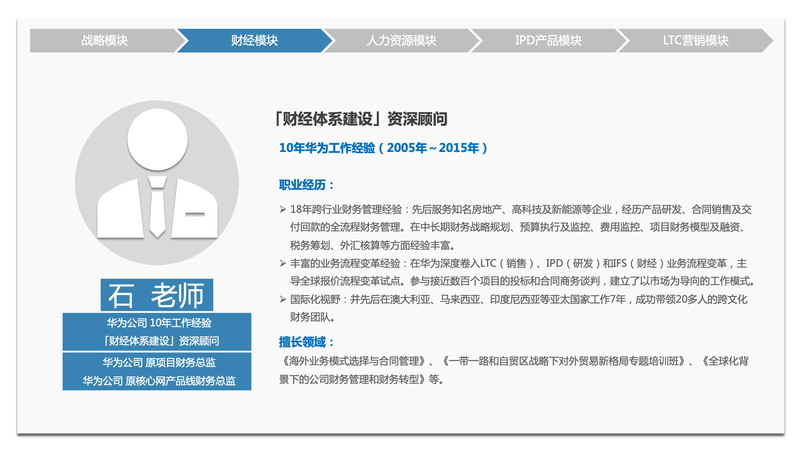
Task: Click 「财经体系建设」资深顾问 text under the avatar
Action: pyautogui.click(x=158, y=341)
